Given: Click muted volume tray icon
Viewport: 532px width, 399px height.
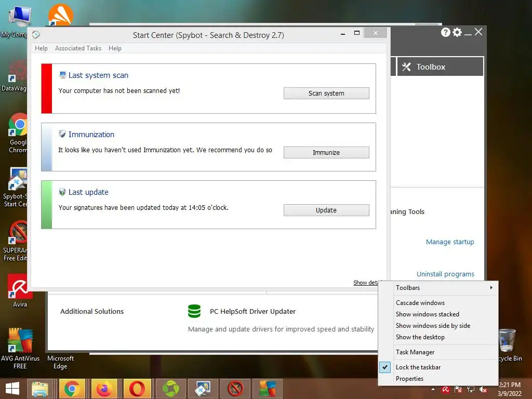Looking at the screenshot, I should click(x=483, y=390).
